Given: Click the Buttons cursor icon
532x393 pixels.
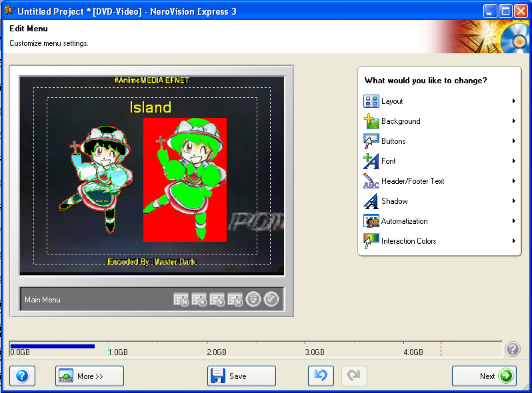Looking at the screenshot, I should [371, 141].
